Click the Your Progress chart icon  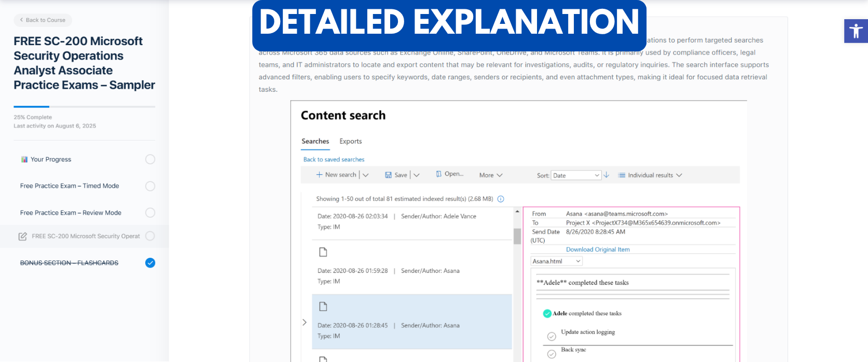24,159
